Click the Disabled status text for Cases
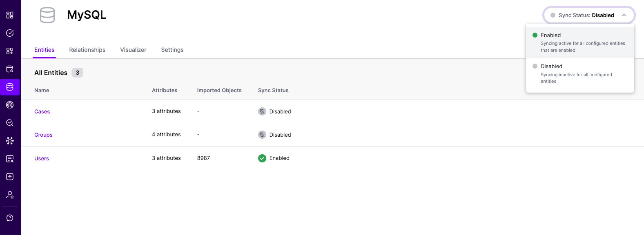644x235 pixels. pos(280,111)
